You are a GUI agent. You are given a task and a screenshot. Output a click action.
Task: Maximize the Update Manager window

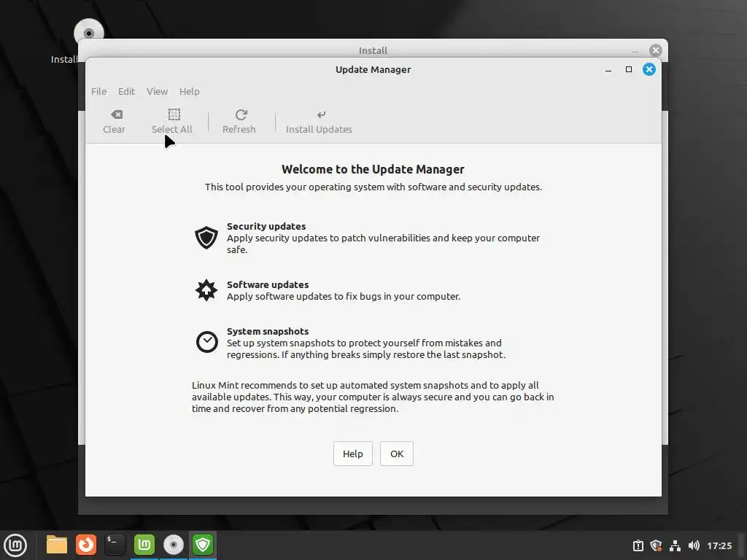point(629,69)
